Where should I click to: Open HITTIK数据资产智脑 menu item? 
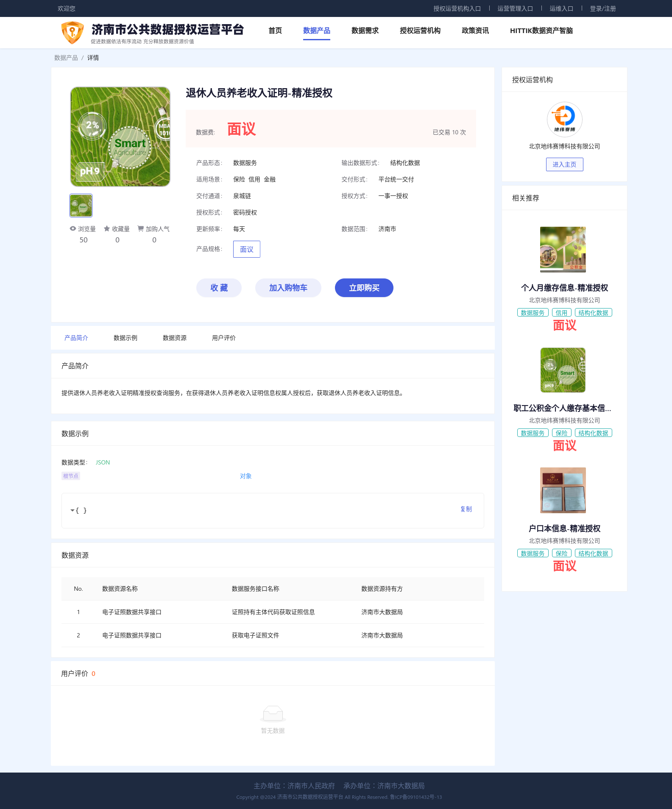click(541, 31)
